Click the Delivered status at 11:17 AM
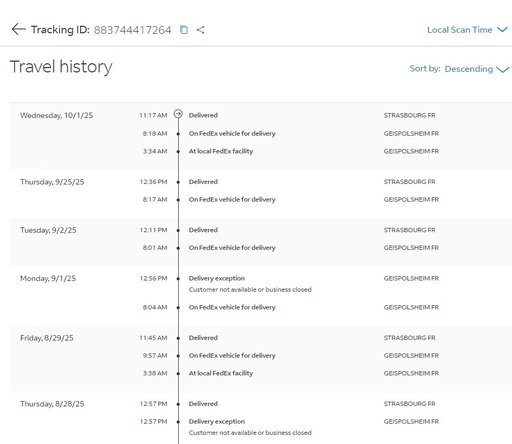The image size is (512, 444). point(203,115)
